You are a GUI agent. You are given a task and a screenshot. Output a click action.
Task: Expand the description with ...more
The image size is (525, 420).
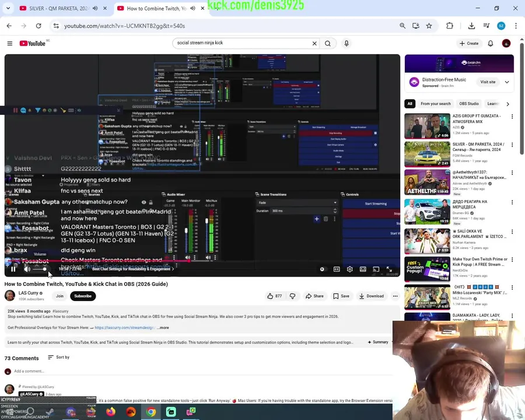tap(163, 328)
